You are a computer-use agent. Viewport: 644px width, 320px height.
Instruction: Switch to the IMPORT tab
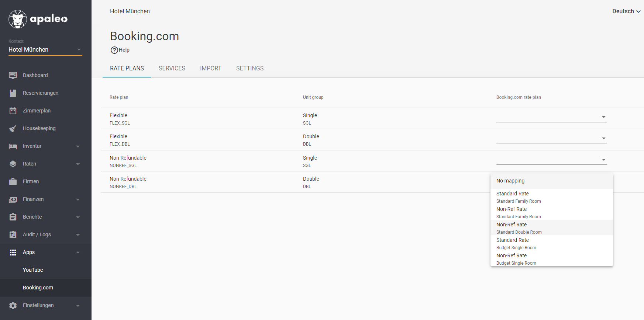click(211, 69)
